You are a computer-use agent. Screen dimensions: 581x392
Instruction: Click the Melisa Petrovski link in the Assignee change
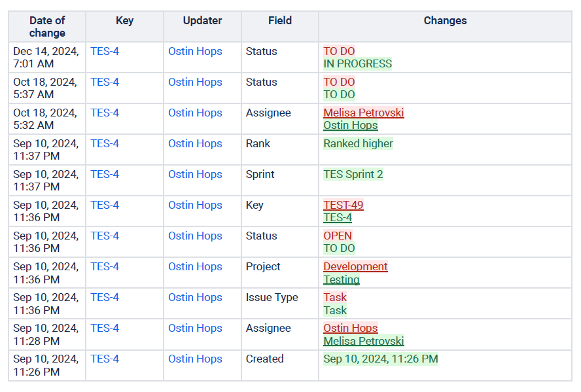click(363, 113)
